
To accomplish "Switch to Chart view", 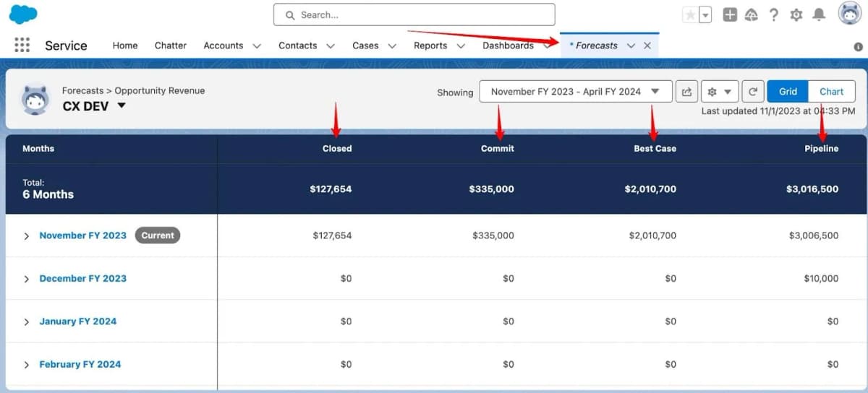I will 832,92.
